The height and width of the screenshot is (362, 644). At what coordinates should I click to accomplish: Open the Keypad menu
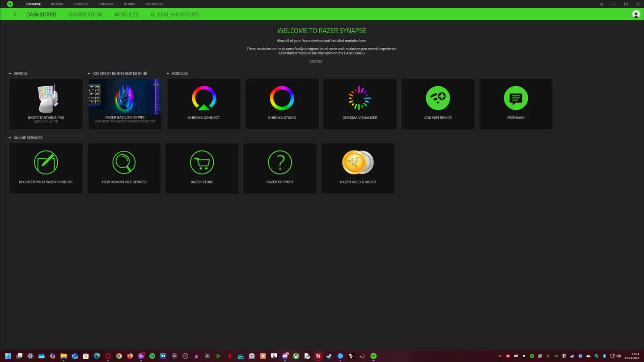tap(57, 4)
